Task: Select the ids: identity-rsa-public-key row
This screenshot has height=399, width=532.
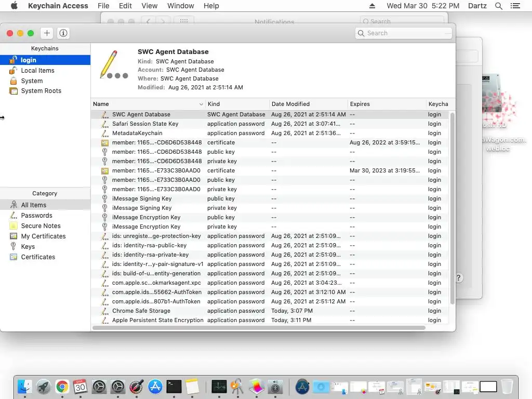Action: click(270, 245)
